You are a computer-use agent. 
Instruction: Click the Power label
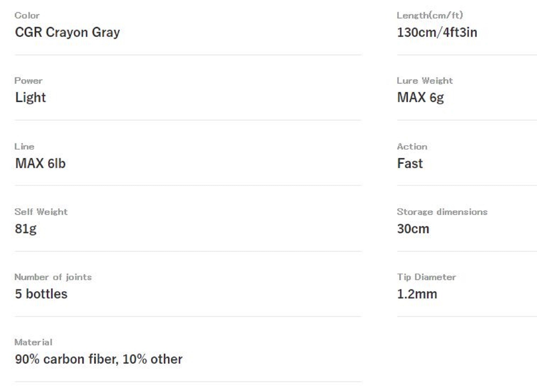(x=28, y=81)
